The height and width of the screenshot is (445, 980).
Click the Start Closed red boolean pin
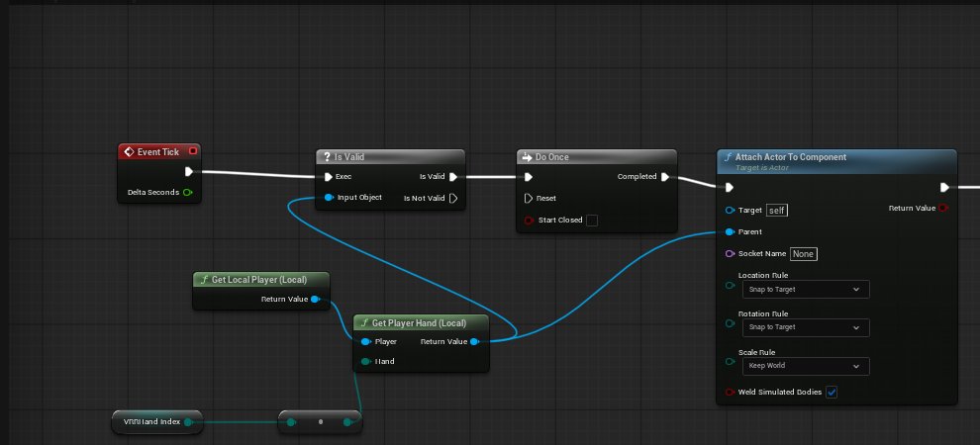529,220
